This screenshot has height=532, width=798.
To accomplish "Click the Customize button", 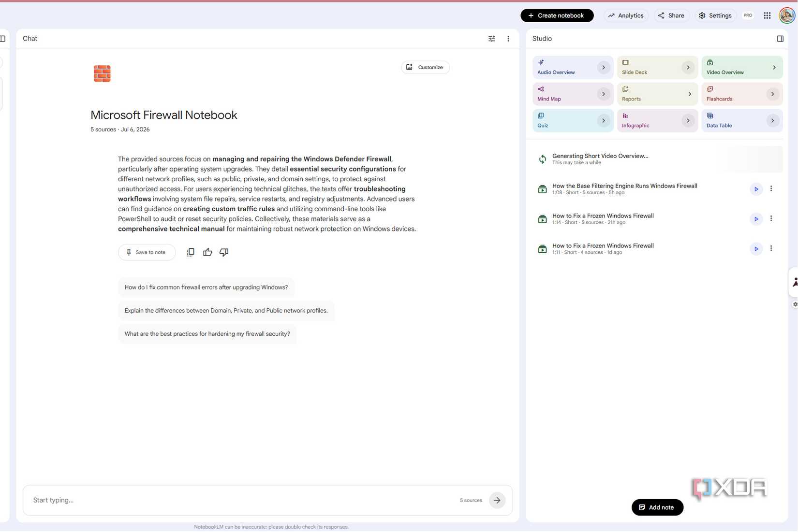I will [425, 67].
